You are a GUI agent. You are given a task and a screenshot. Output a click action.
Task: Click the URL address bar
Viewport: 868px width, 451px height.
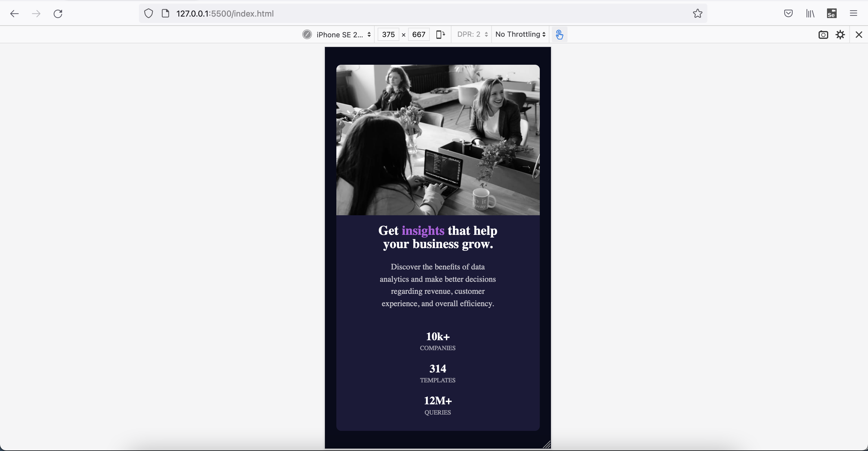pos(423,14)
